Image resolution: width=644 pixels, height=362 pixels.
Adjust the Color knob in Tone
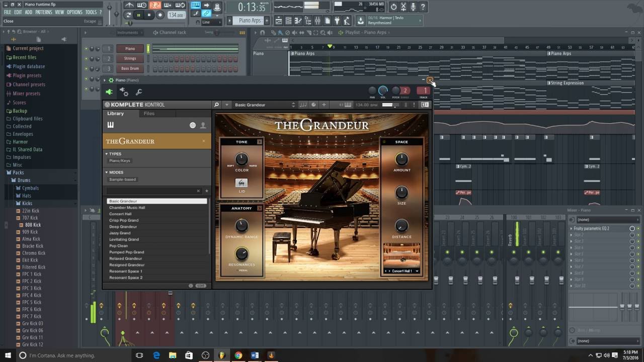(x=242, y=159)
